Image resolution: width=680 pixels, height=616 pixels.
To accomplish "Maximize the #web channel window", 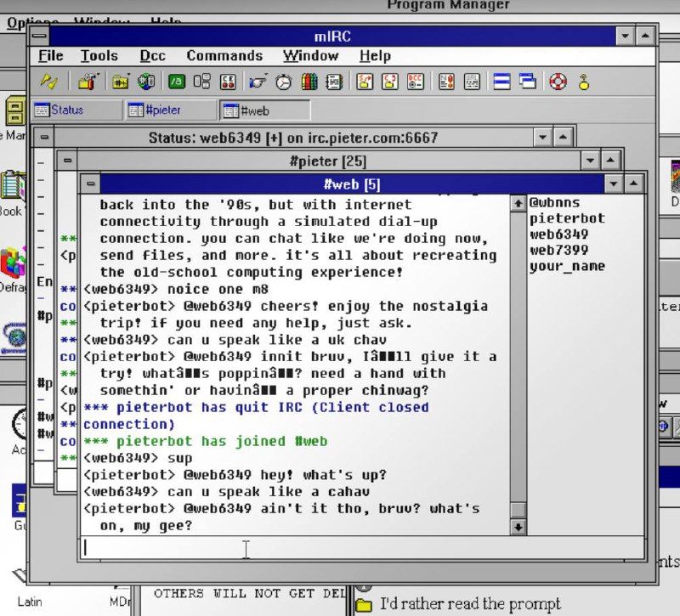I will click(633, 184).
